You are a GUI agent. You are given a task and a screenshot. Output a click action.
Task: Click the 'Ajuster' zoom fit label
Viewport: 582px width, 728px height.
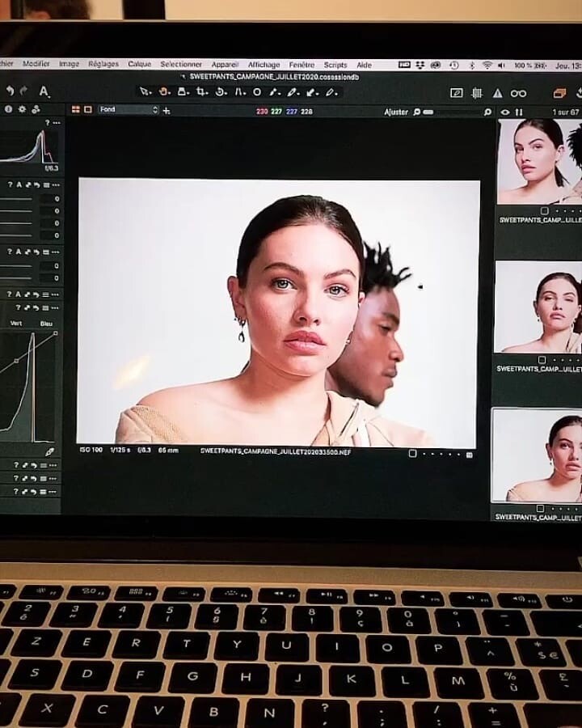(396, 112)
